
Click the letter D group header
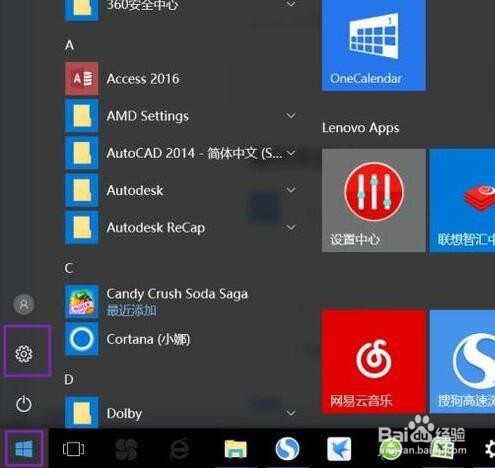tap(69, 379)
